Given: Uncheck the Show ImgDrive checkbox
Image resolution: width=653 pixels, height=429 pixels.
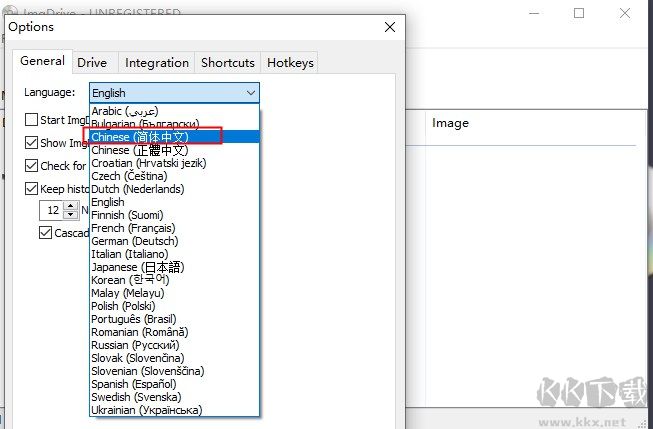Looking at the screenshot, I should pos(32,143).
